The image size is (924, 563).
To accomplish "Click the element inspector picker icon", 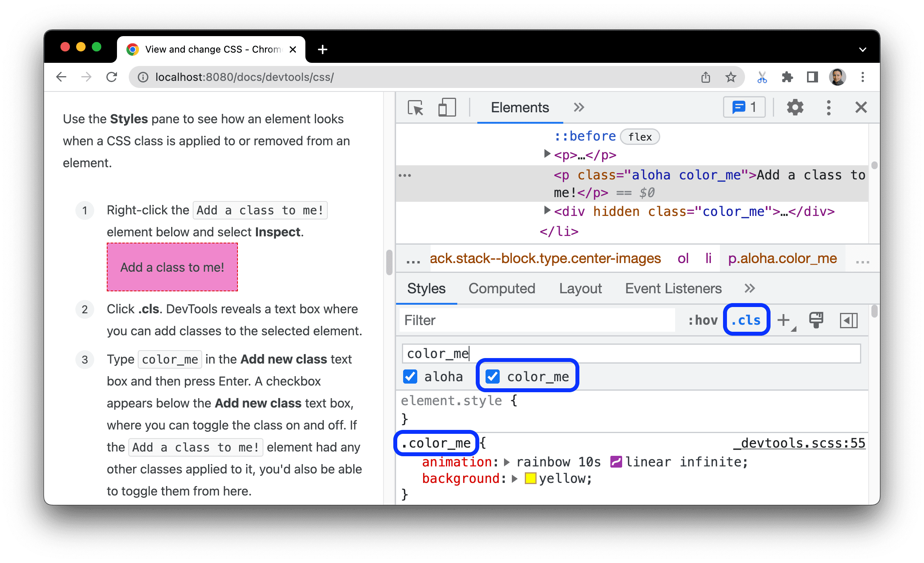I will [x=415, y=108].
